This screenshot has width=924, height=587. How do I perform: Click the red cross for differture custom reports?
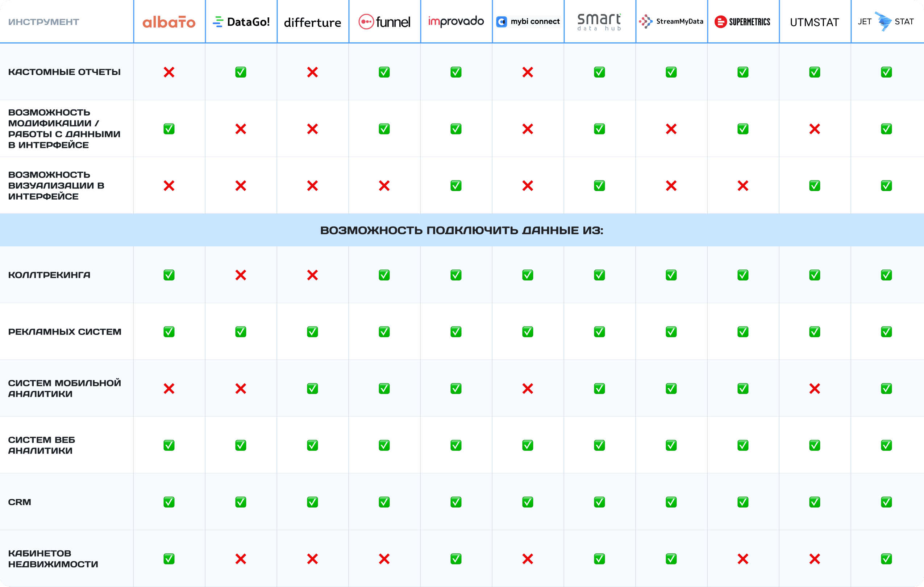pyautogui.click(x=312, y=72)
